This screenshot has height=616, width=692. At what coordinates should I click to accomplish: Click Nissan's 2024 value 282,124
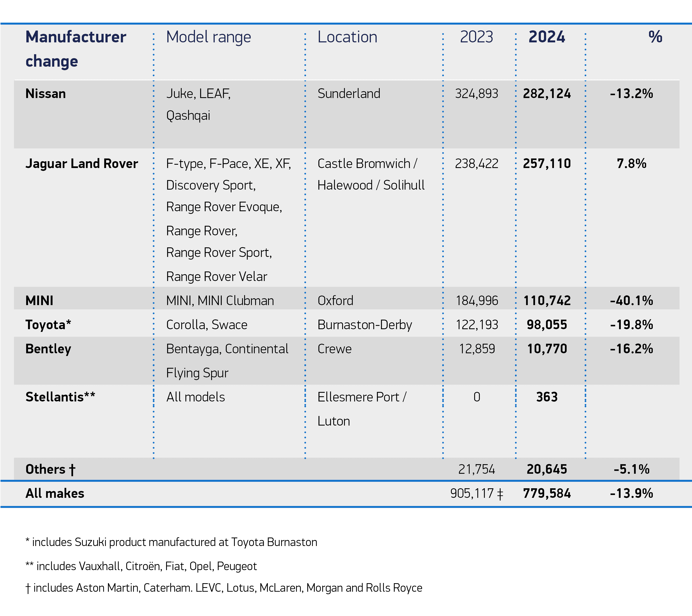click(546, 93)
